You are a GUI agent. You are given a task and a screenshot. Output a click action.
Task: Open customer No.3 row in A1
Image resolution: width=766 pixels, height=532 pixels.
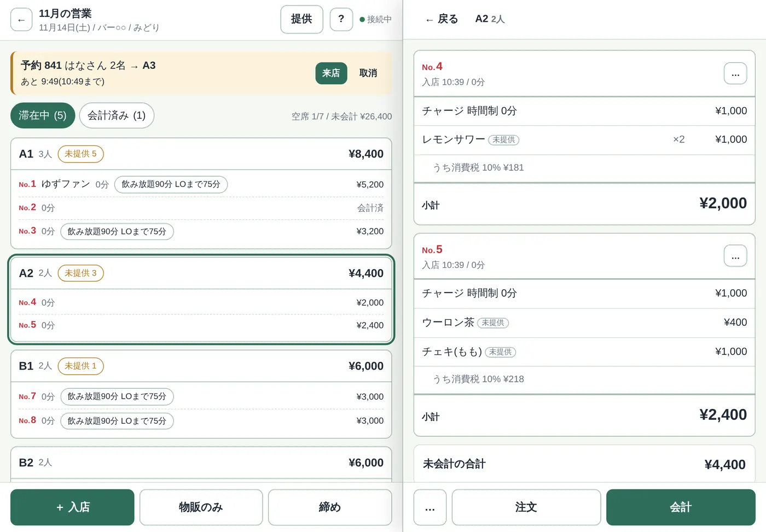pos(201,232)
